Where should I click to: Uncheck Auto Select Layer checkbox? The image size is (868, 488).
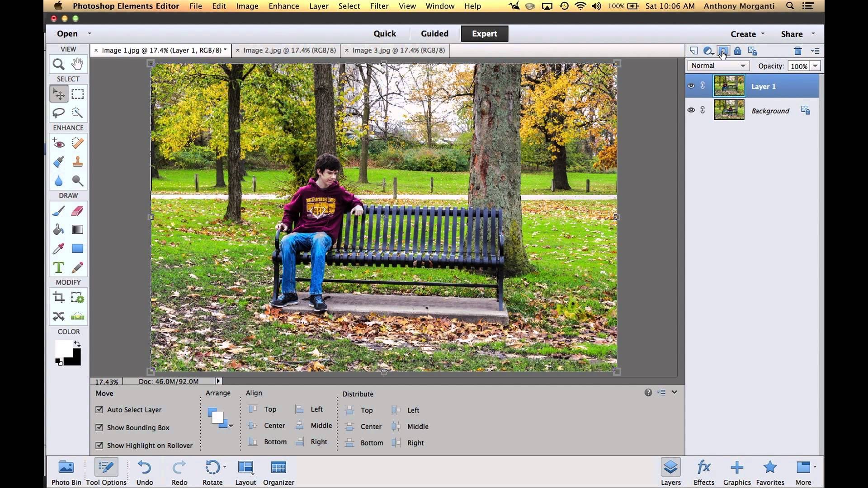99,410
